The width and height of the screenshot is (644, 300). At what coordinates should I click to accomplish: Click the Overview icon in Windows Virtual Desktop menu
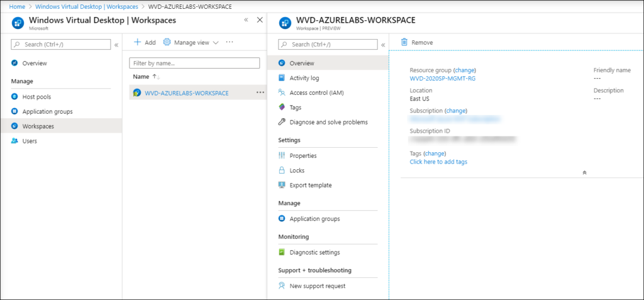click(14, 64)
